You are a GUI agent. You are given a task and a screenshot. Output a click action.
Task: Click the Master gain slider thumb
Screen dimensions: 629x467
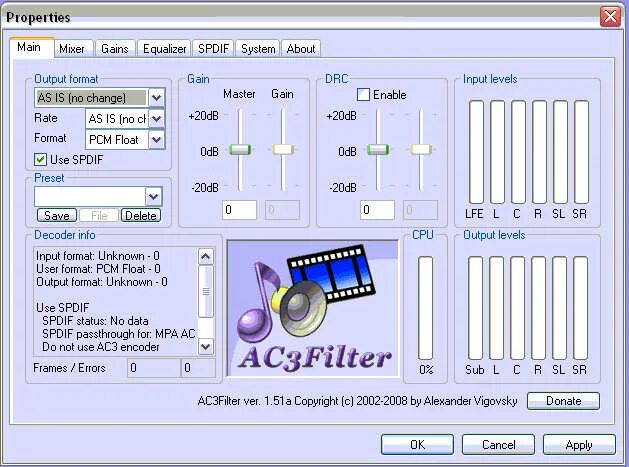[240, 150]
